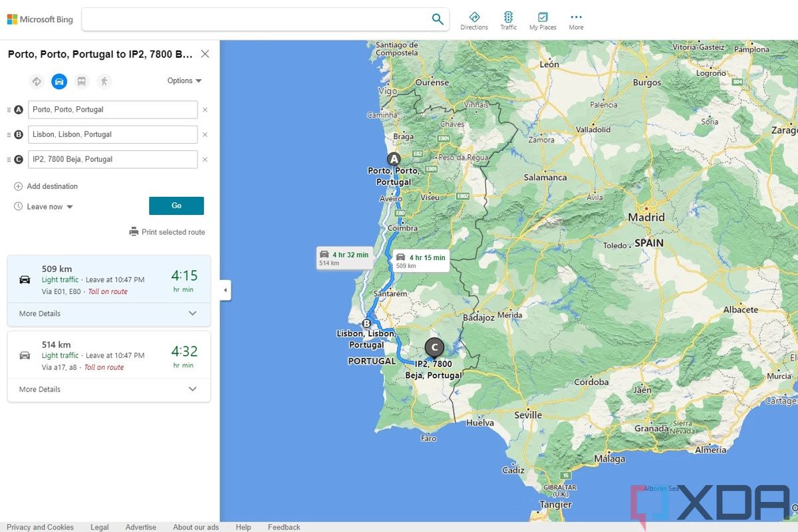Select transit travel mode

click(81, 81)
